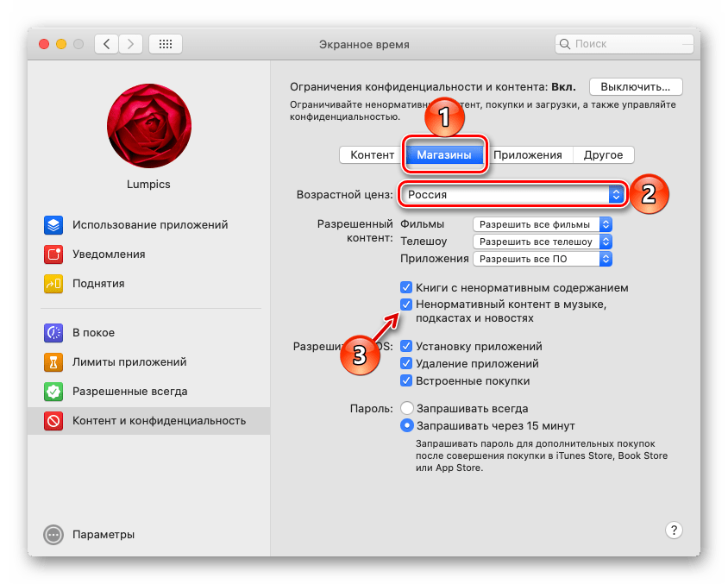Open the hourglass Лимиты приложений icon

click(53, 362)
